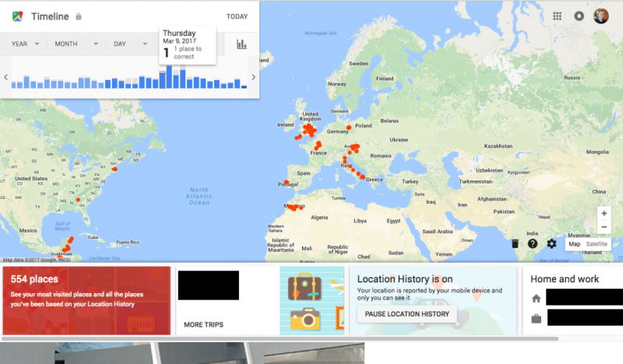The height and width of the screenshot is (364, 623).
Task: Click the red location dot in Portugal
Action: [x=287, y=182]
